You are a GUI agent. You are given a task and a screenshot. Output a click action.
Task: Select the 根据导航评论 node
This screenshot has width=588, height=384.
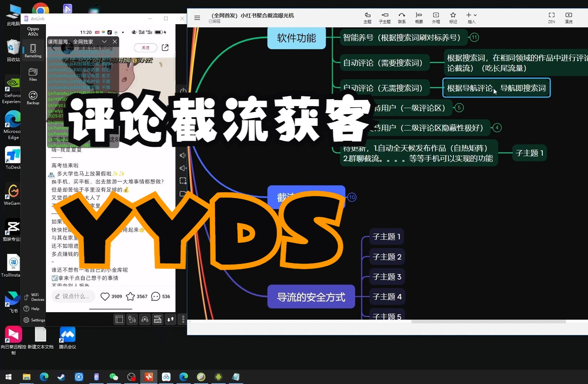coord(496,88)
